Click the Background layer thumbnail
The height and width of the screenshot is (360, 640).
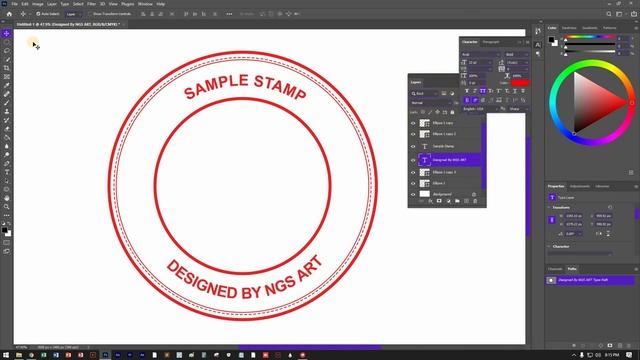point(425,194)
